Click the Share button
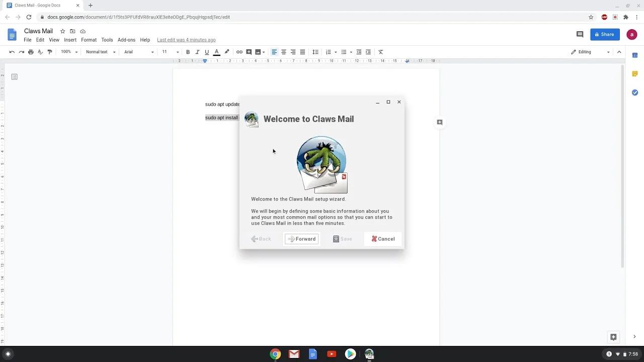 coord(605,34)
